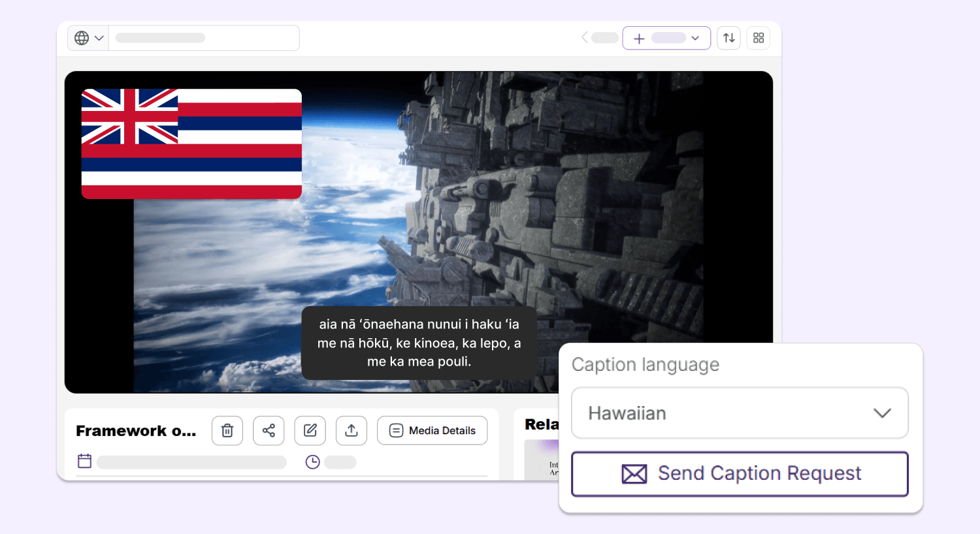This screenshot has width=980, height=534.
Task: Open Media Details
Action: (433, 431)
